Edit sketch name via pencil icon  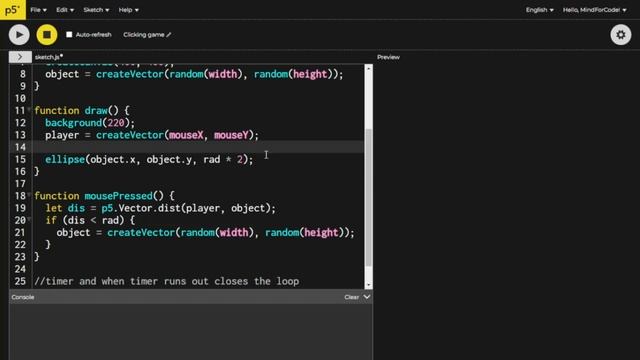(169, 35)
